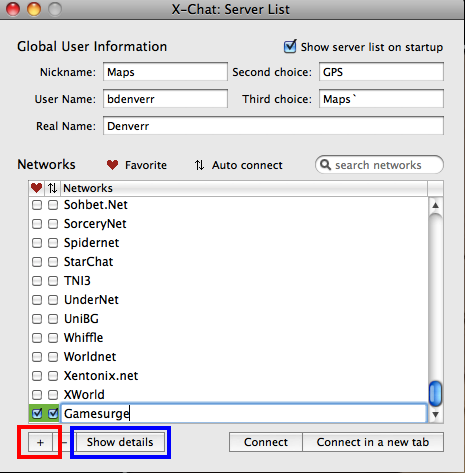The height and width of the screenshot is (473, 465).
Task: Click the scrollbar up arrow
Action: 435,205
